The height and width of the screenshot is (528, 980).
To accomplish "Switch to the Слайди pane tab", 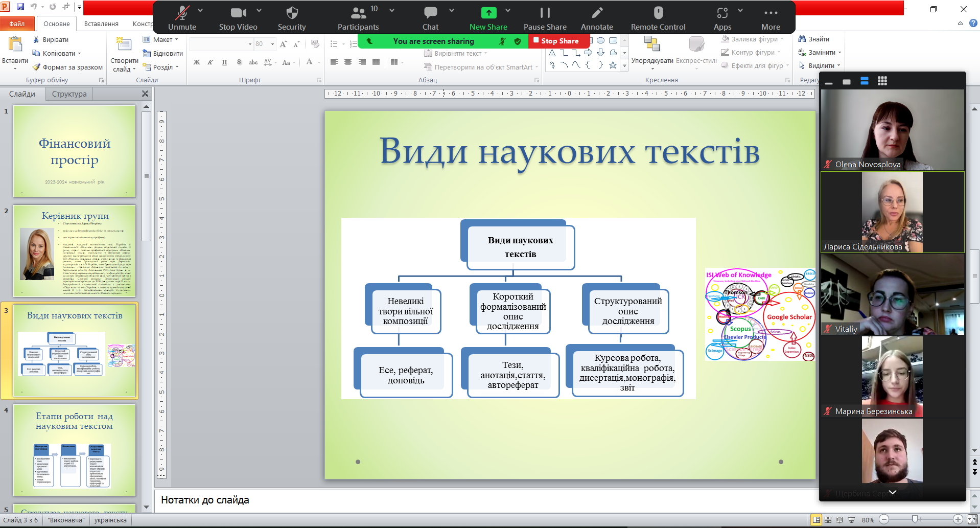I will click(22, 94).
